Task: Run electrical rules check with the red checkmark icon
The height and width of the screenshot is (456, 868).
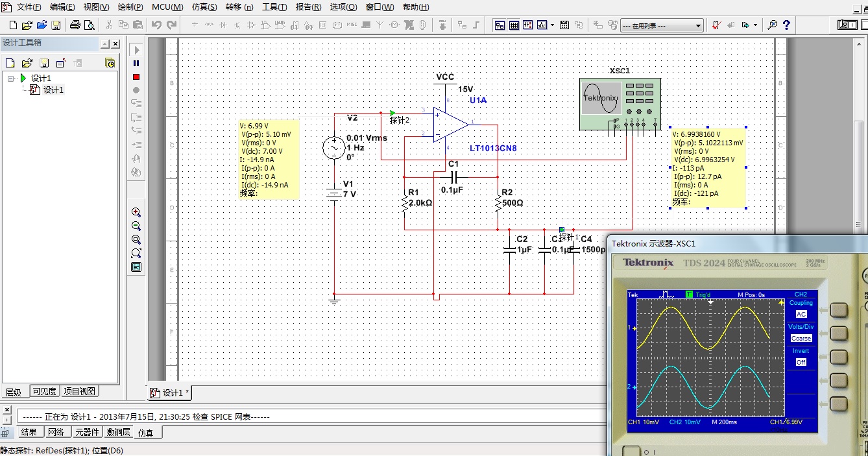Action: pyautogui.click(x=716, y=25)
